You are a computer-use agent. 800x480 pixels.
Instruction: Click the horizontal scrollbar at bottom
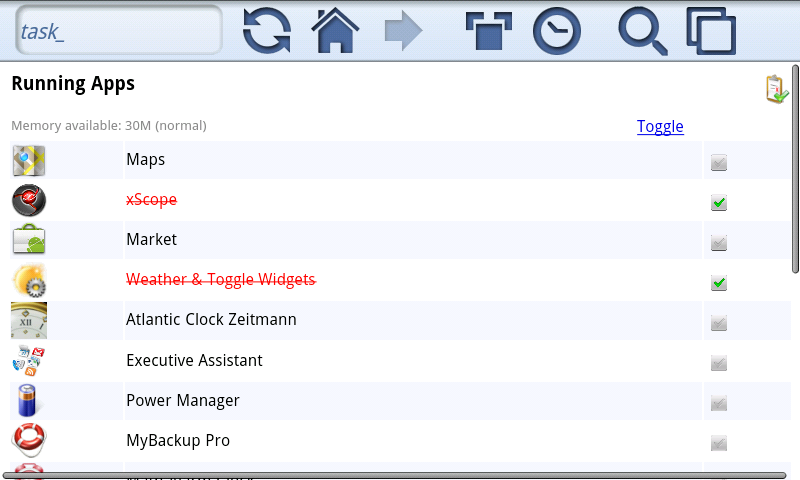coord(394,475)
